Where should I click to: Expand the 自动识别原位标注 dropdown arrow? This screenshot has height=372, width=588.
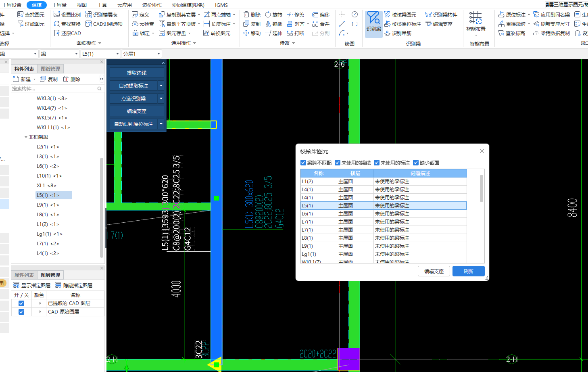coord(161,124)
